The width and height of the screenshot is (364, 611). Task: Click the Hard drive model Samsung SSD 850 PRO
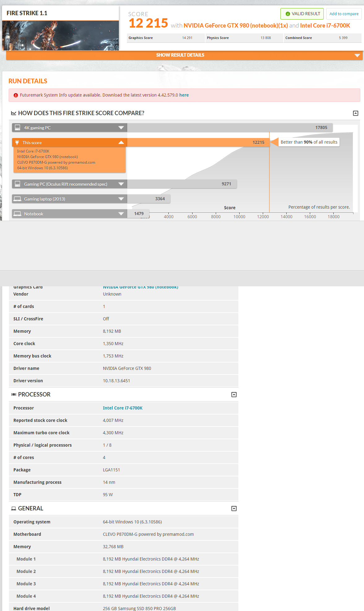[x=139, y=609]
